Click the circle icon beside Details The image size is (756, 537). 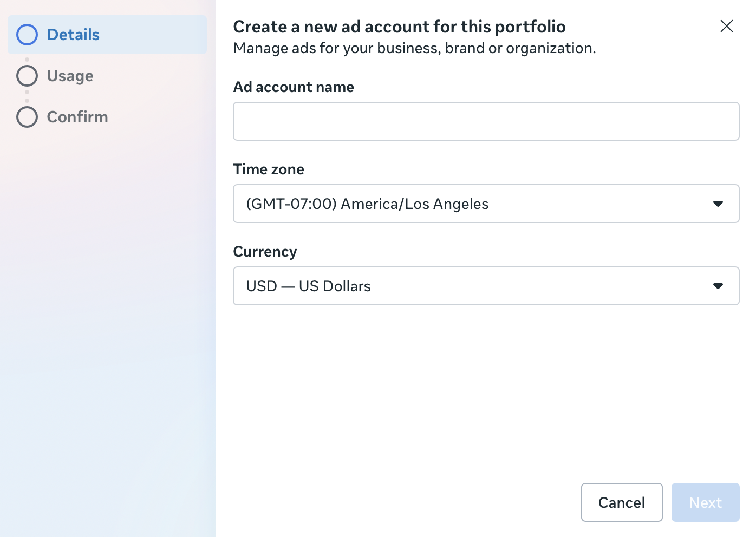point(27,35)
